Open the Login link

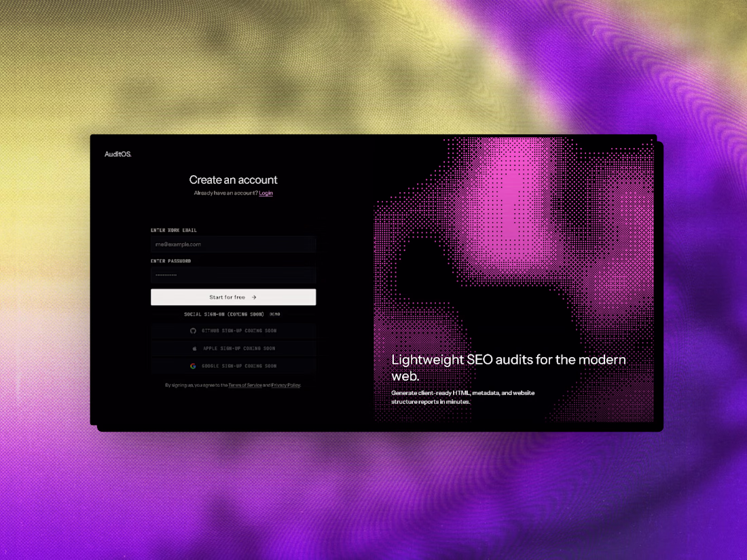[x=266, y=193]
